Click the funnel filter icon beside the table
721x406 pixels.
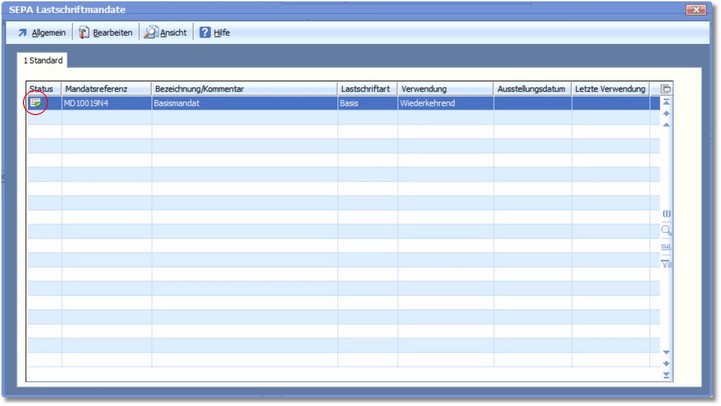click(x=667, y=263)
